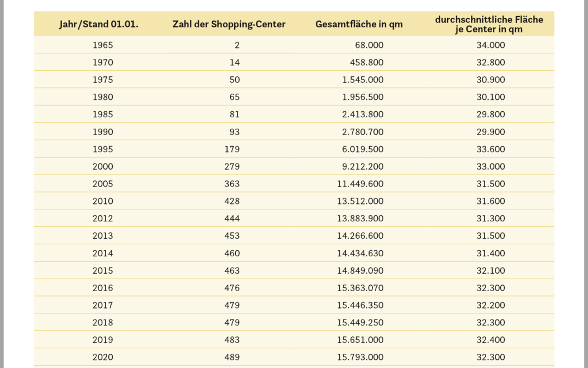Click the total area value 14.266.600
Screen dimensions: 588x368
point(360,236)
